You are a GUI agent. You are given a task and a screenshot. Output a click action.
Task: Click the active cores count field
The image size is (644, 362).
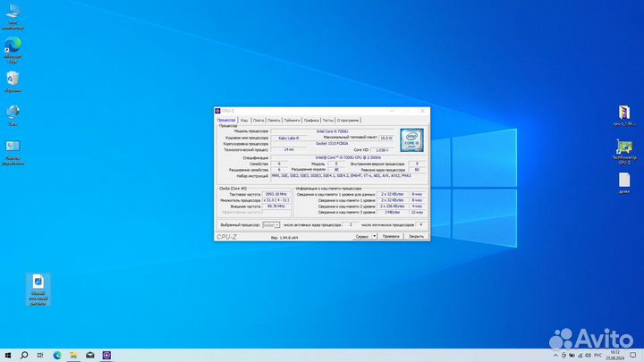351,225
